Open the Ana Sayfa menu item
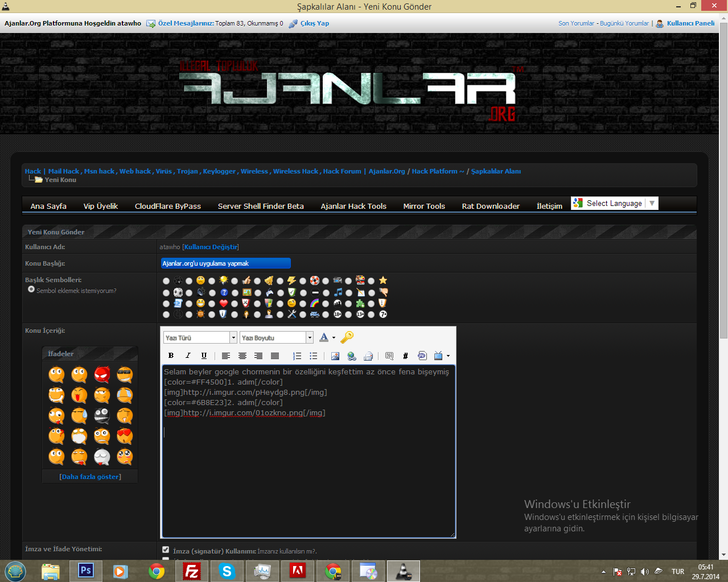The height and width of the screenshot is (582, 728). pos(48,206)
